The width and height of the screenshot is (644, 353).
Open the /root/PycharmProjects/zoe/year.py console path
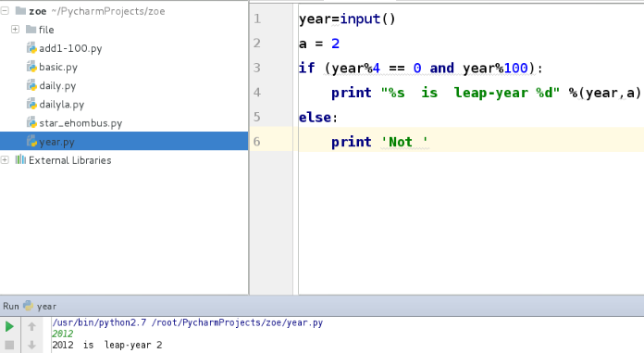(237, 322)
